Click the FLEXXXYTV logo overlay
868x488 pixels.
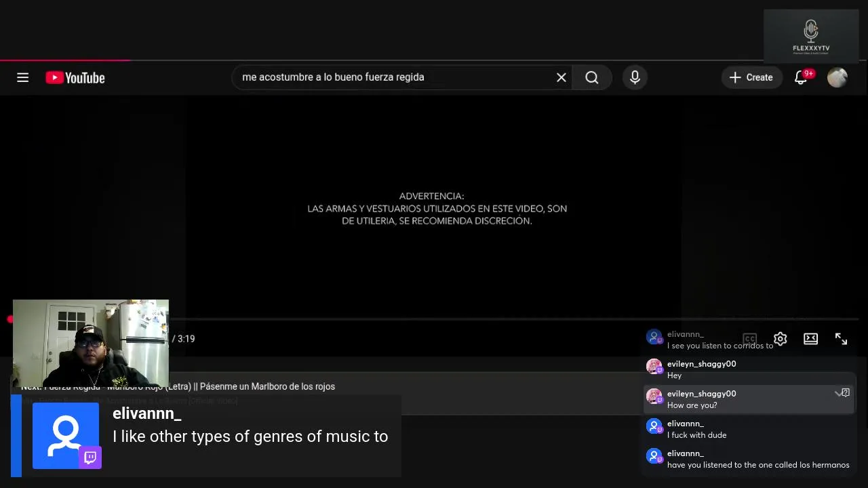point(811,37)
